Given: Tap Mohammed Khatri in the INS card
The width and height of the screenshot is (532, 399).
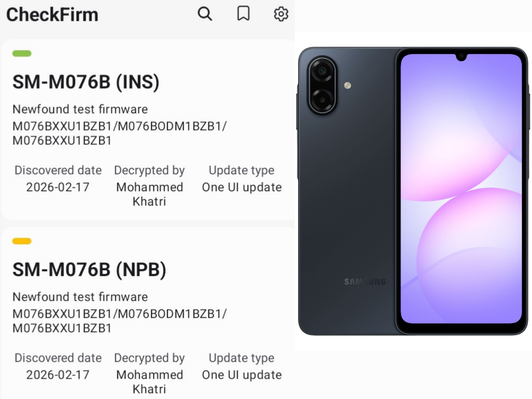Looking at the screenshot, I should point(149,194).
